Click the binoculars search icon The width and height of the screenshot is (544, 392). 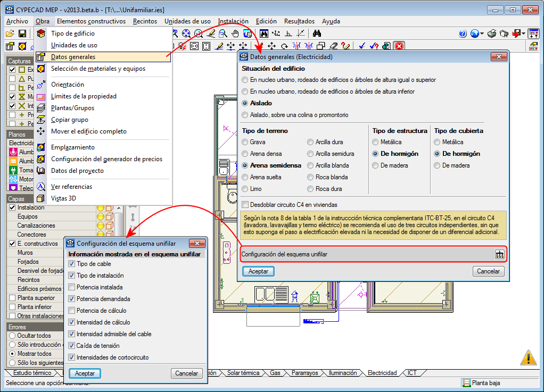click(317, 34)
